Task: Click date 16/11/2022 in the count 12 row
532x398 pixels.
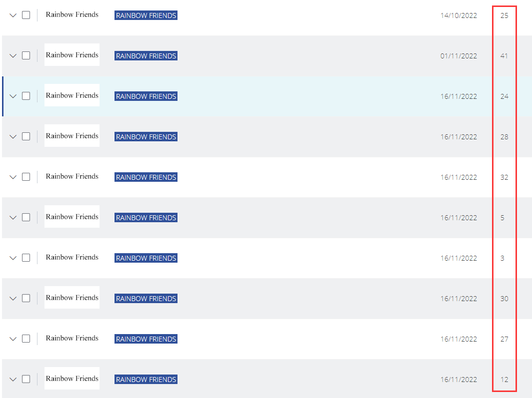Action: tap(458, 380)
